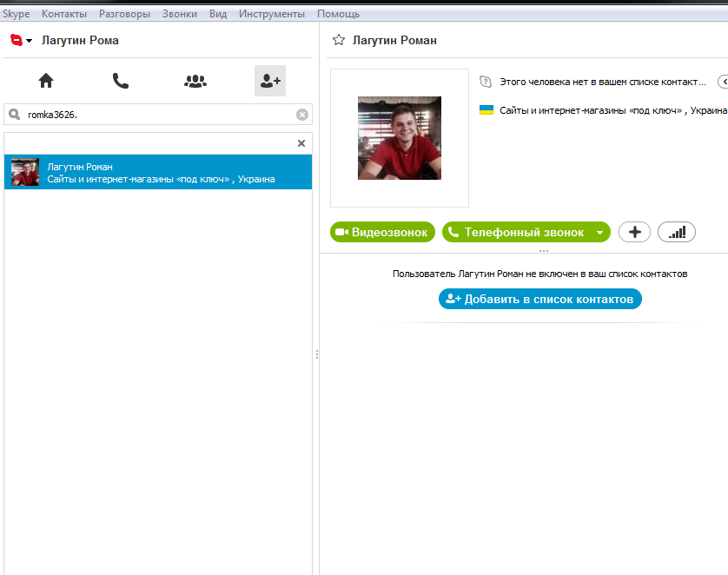
Task: Check call quality signal bars icon
Action: point(677,232)
